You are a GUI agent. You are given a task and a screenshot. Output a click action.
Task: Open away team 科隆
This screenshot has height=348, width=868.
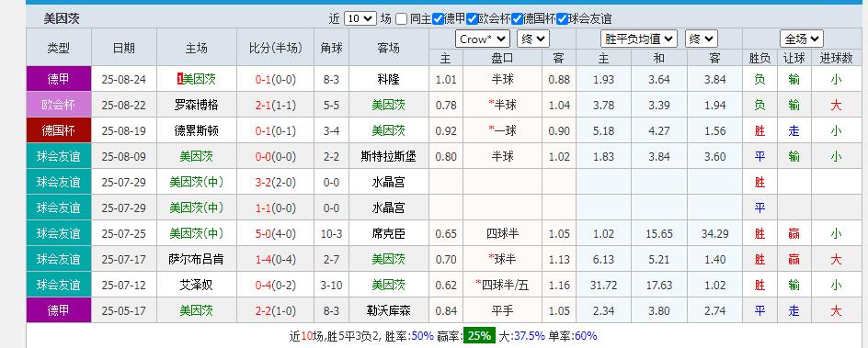pyautogui.click(x=389, y=80)
